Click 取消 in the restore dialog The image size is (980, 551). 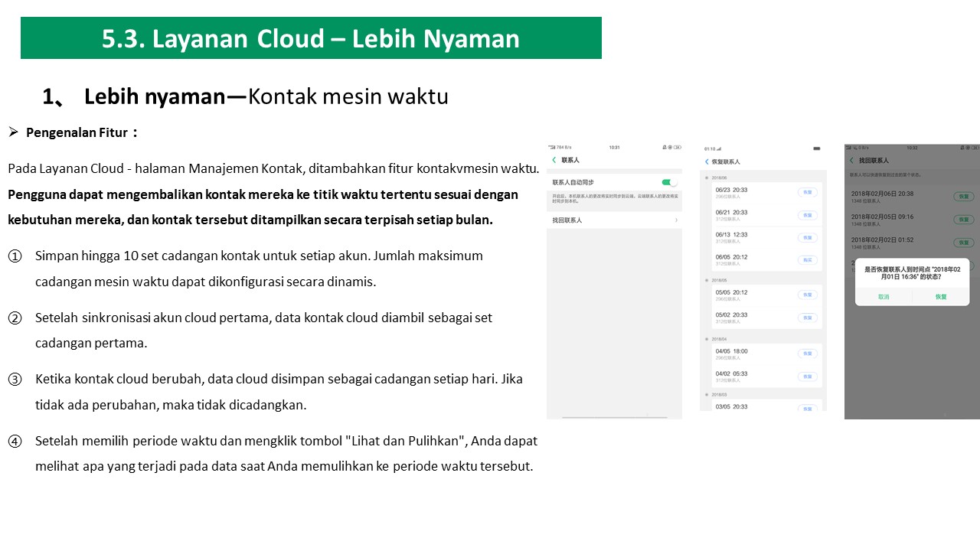[884, 296]
